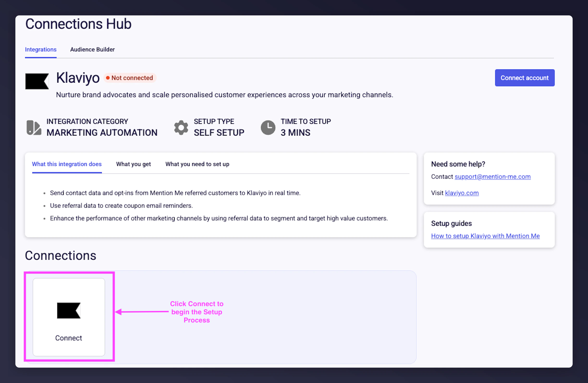Click the setup type gear icon
Screen dimensions: 588x383
pos(181,128)
